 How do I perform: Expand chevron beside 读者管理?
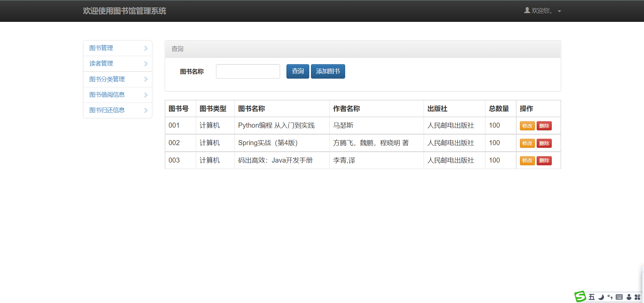coord(146,63)
